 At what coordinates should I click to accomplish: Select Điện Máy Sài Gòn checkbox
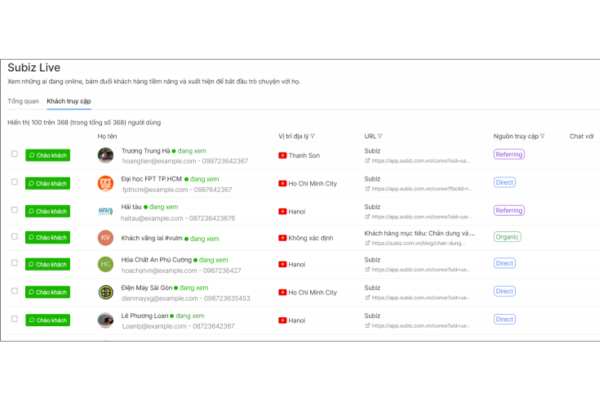pos(15,291)
